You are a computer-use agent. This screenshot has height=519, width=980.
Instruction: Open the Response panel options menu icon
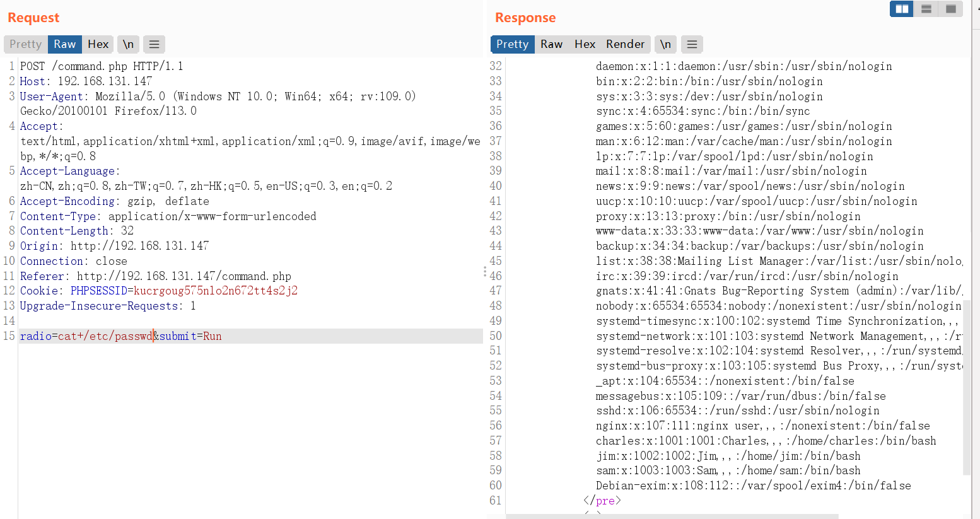(692, 44)
